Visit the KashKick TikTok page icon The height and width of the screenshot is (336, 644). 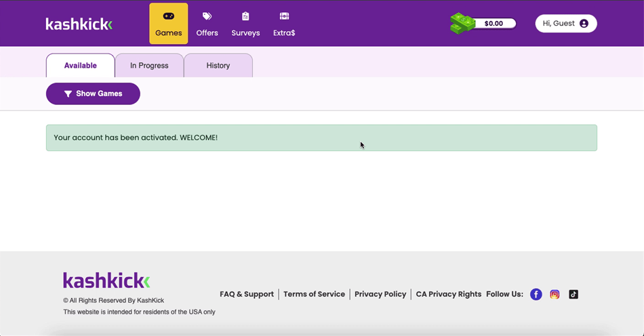(x=573, y=294)
